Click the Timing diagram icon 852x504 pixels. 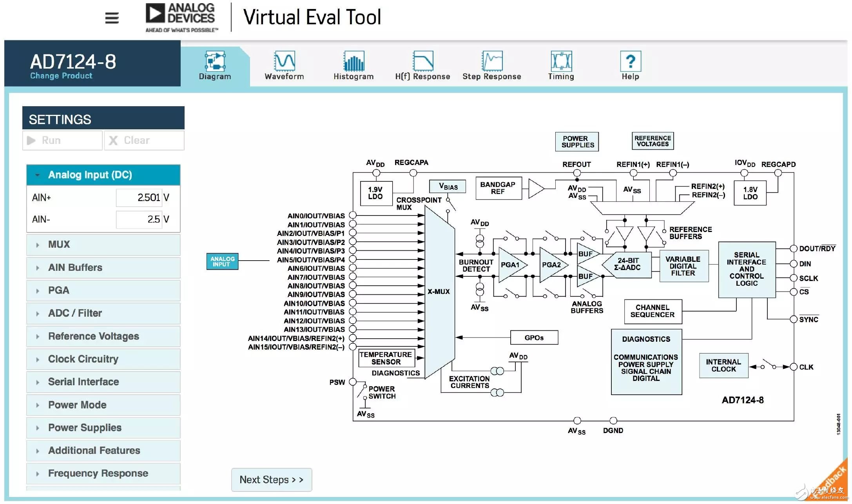pyautogui.click(x=561, y=62)
